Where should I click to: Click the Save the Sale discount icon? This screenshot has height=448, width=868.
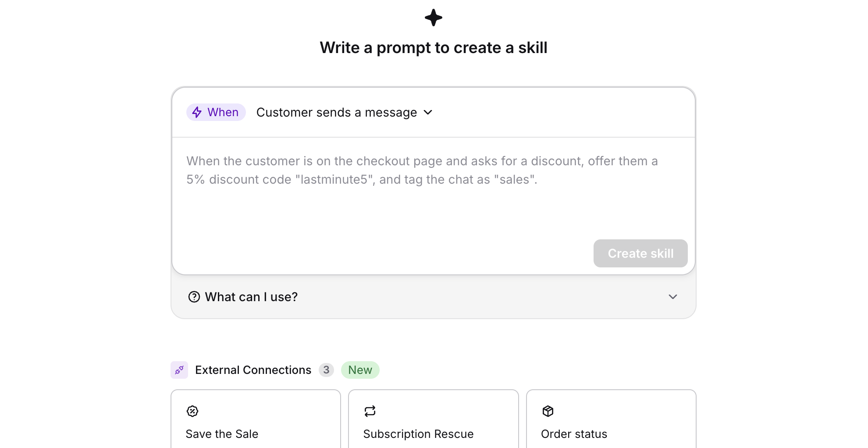[x=192, y=411]
